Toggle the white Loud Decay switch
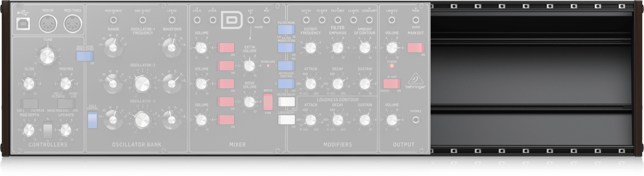644x176 pixels. [x=286, y=120]
